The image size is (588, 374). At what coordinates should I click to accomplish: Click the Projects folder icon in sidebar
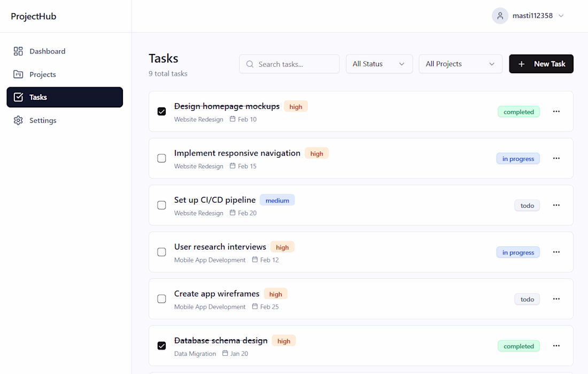(18, 74)
